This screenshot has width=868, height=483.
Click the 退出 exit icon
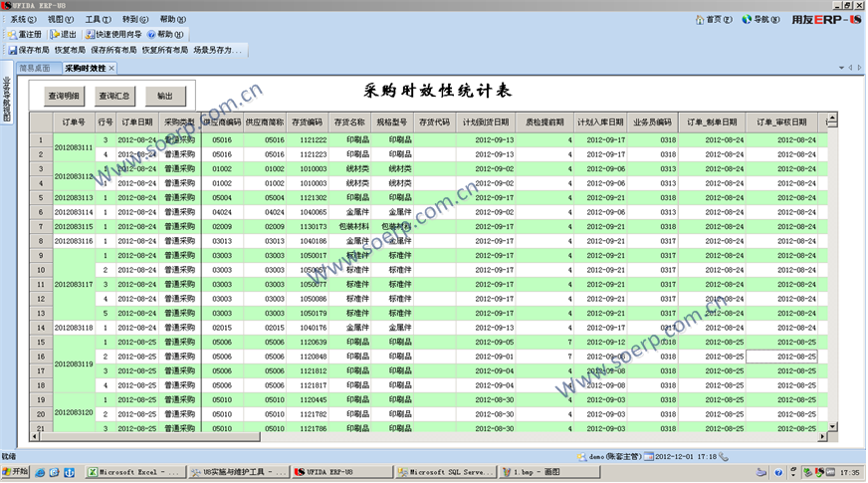55,34
